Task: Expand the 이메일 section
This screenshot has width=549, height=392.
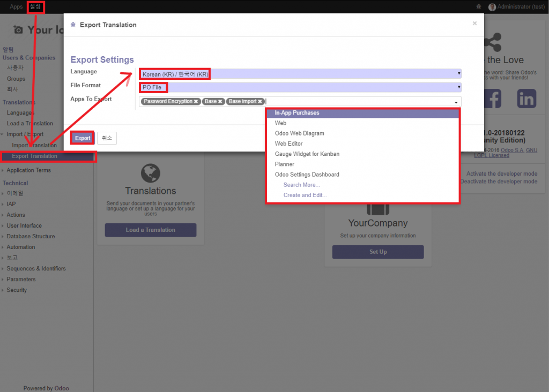Action: 14,193
